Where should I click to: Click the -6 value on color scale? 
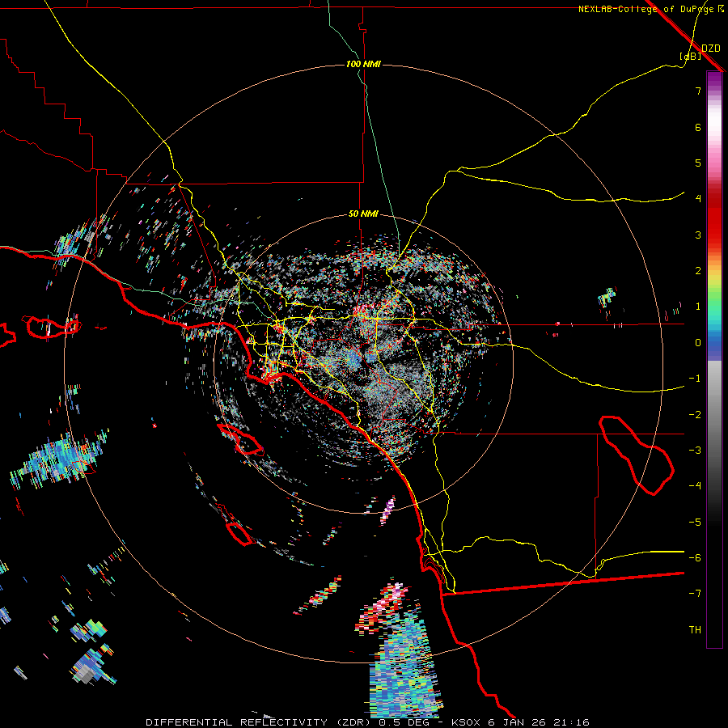click(695, 558)
